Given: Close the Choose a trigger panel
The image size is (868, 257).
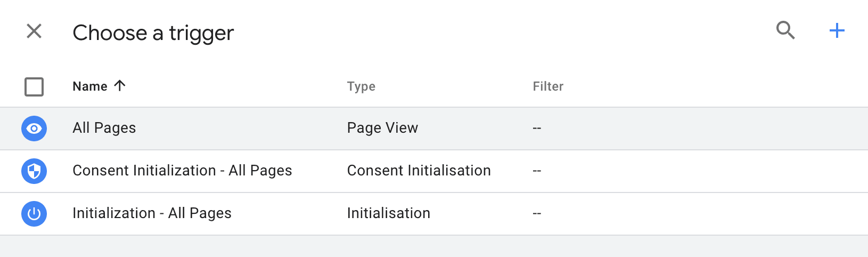Looking at the screenshot, I should pos(34,31).
